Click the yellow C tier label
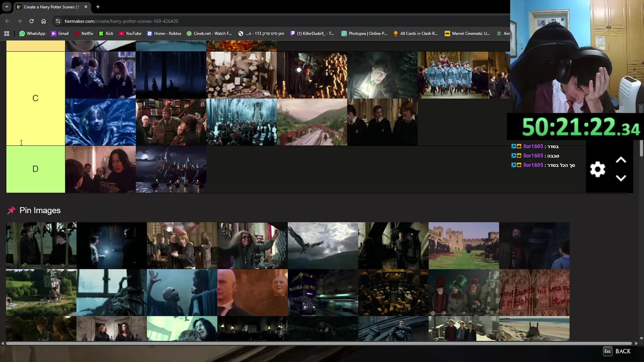644x362 pixels. pyautogui.click(x=35, y=98)
